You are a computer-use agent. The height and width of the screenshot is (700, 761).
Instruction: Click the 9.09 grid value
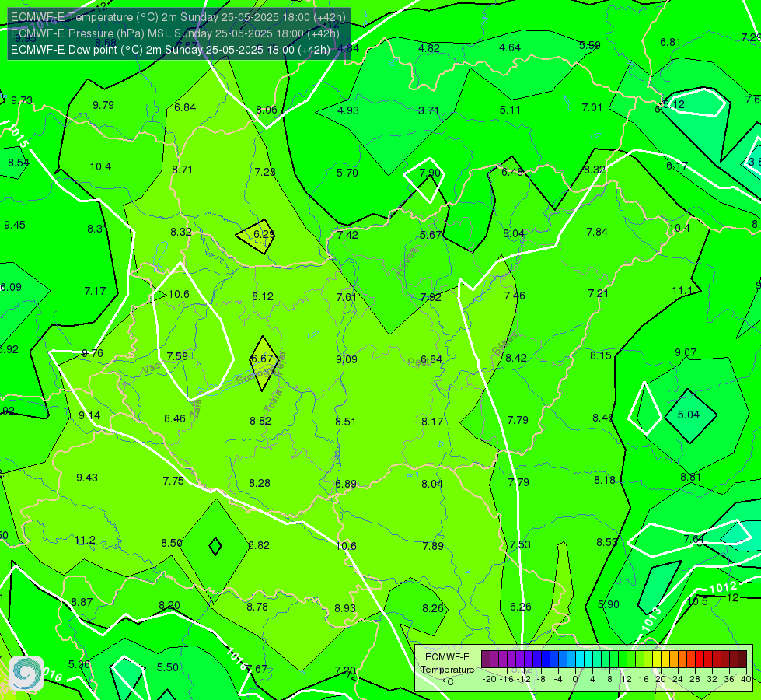[347, 359]
